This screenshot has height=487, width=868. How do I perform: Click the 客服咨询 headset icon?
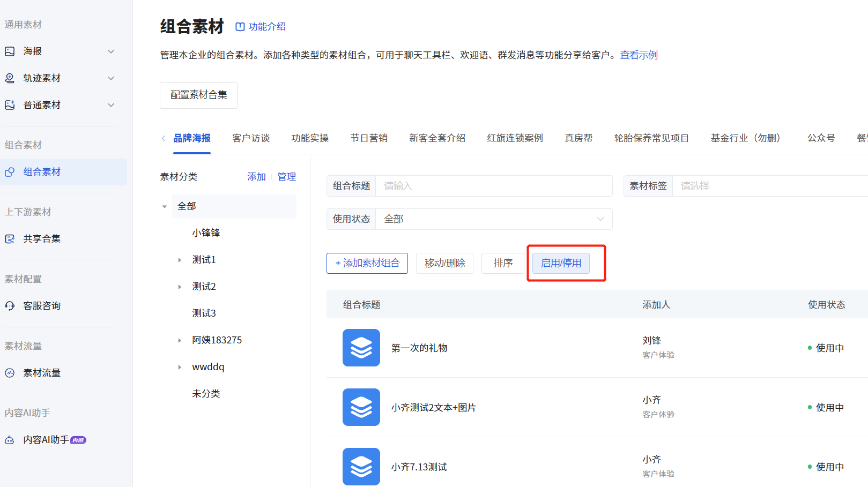10,306
